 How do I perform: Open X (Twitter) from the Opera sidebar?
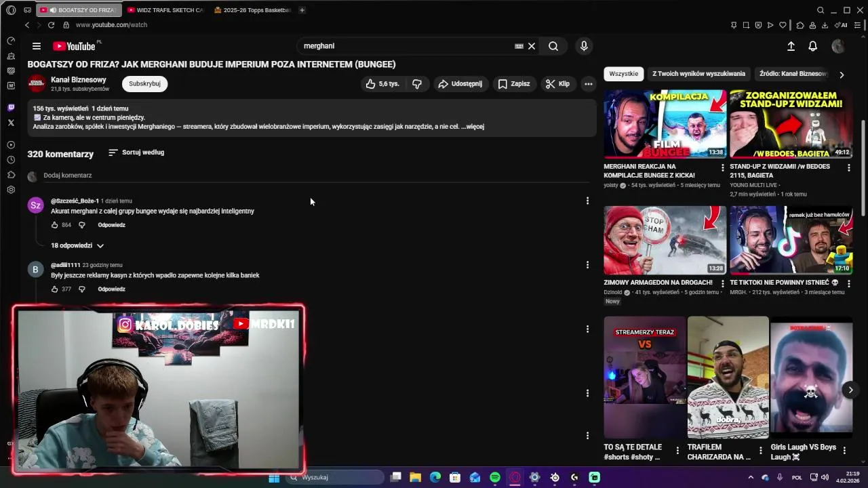[x=11, y=123]
